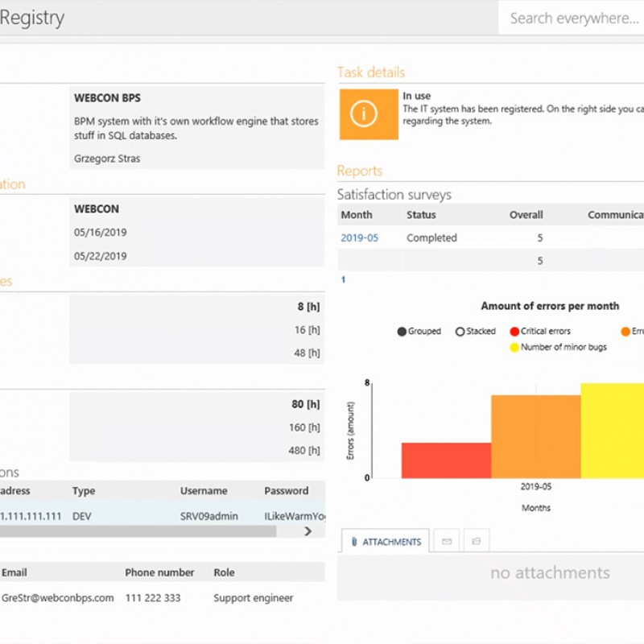Image resolution: width=644 pixels, height=644 pixels.
Task: Click the red Critical errors bar
Action: (446, 460)
